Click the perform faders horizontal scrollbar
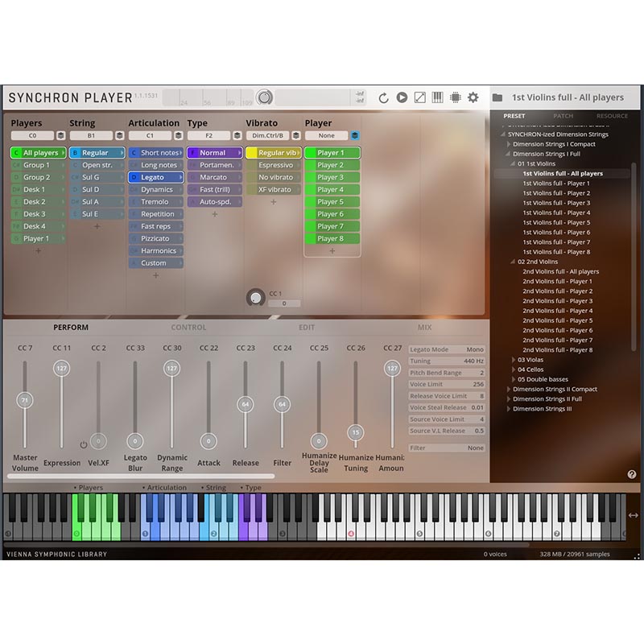Image resolution: width=644 pixels, height=644 pixels. 141,477
